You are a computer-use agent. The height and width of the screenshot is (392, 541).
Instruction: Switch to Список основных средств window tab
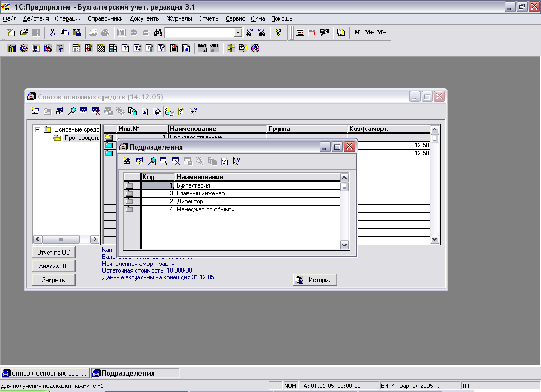point(45,373)
